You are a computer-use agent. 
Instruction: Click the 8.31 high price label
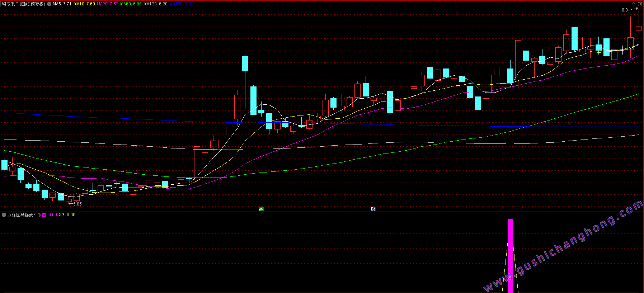click(626, 10)
